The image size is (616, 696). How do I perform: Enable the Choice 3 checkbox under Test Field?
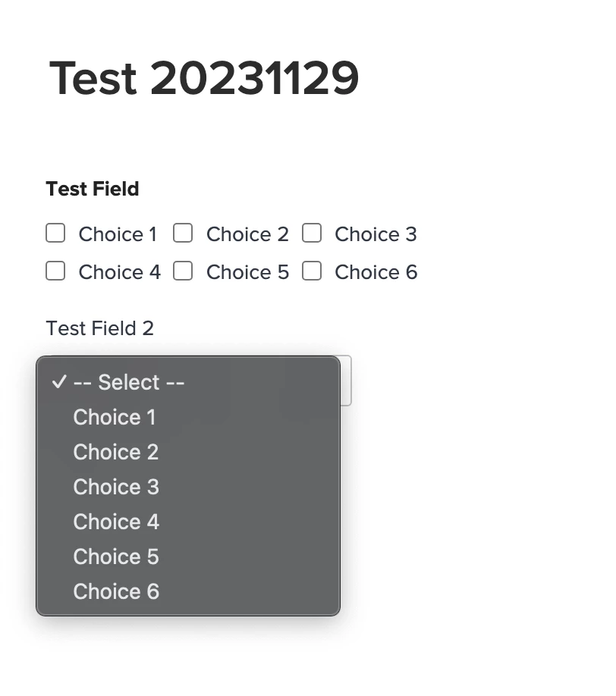(312, 234)
